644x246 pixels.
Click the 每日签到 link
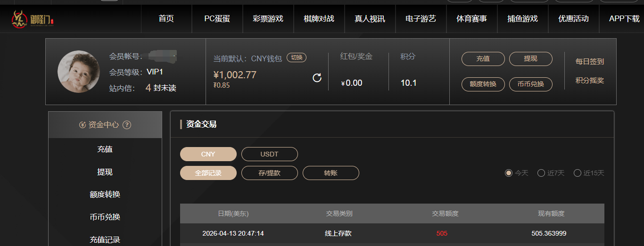[589, 61]
